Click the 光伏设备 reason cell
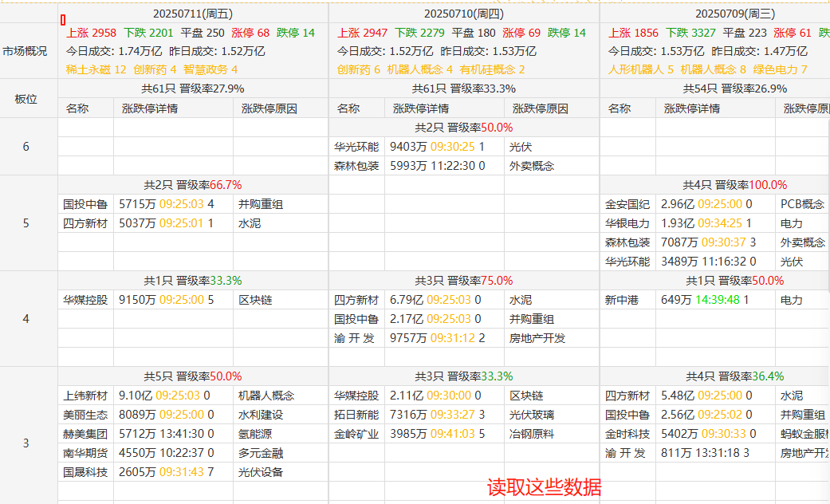This screenshot has width=830, height=504. tap(261, 472)
